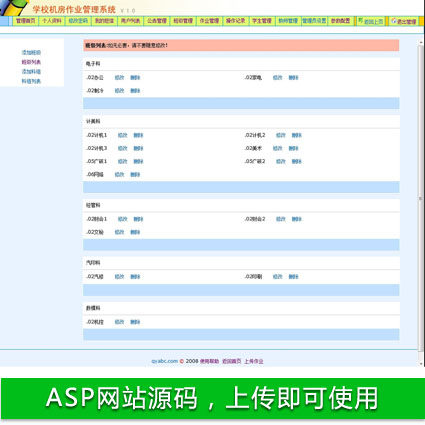Viewport: 425px width, 425px height.
Task: Click 删除 for the .02汽修 class
Action: click(x=135, y=277)
